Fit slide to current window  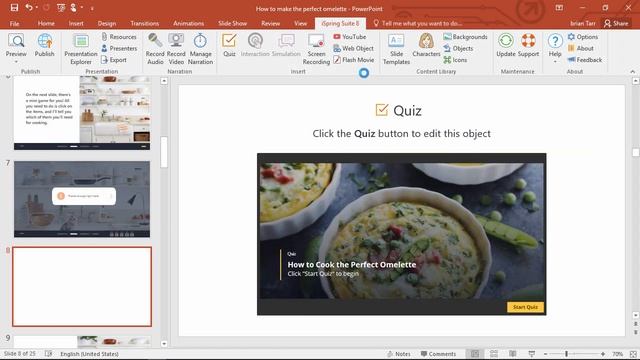633,354
